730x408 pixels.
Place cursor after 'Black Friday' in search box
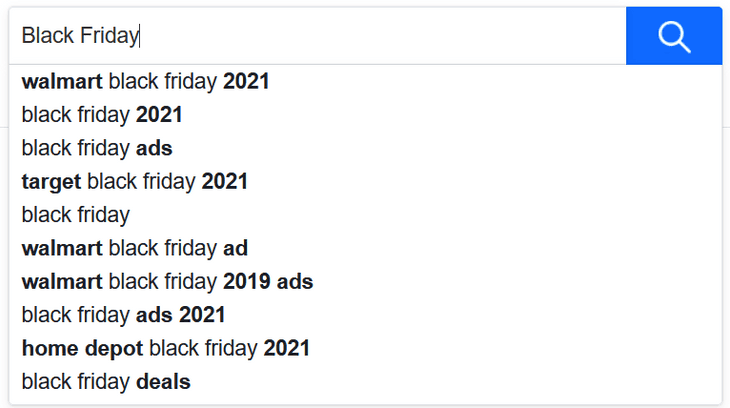(x=140, y=36)
